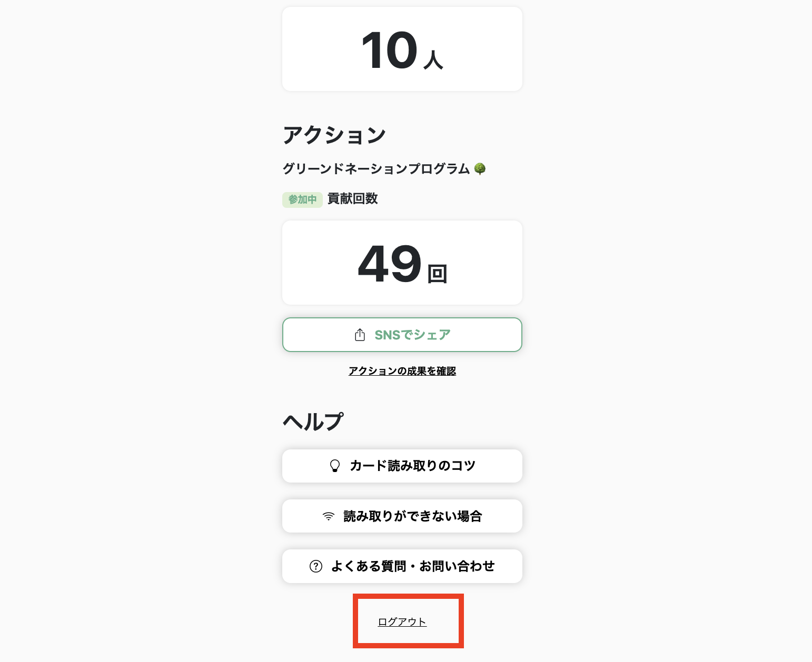The width and height of the screenshot is (812, 662).
Task: Click the 貢献回数 label
Action: coord(352,199)
